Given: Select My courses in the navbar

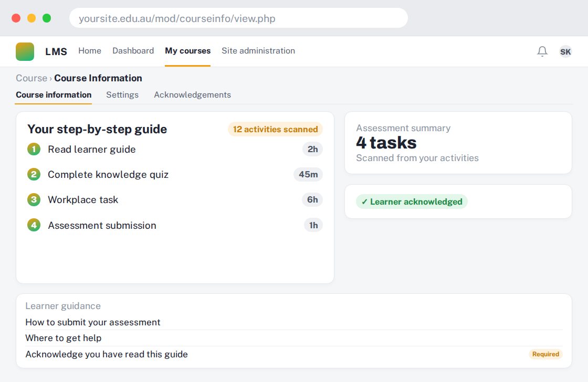Looking at the screenshot, I should pos(187,50).
